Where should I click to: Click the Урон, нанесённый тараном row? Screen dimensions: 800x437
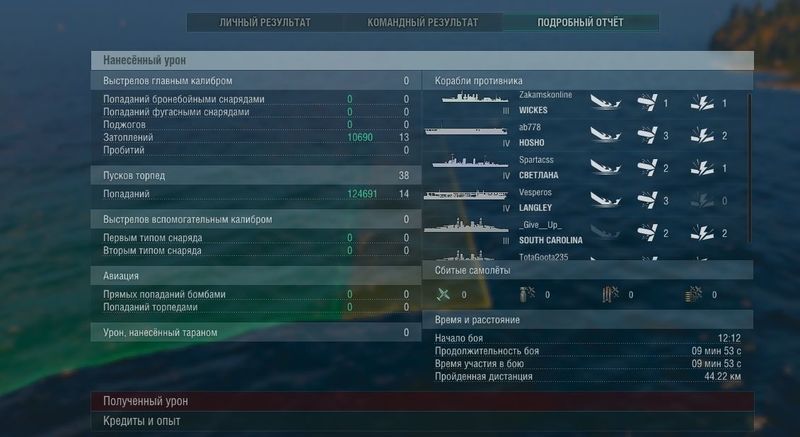pyautogui.click(x=256, y=332)
